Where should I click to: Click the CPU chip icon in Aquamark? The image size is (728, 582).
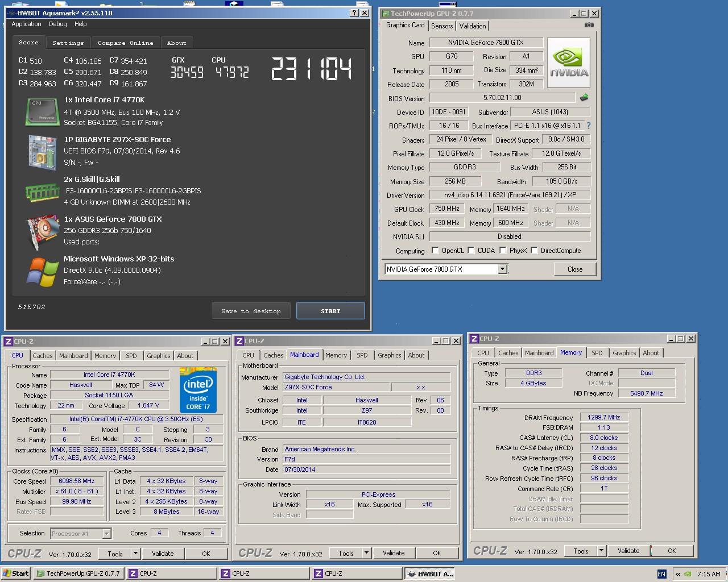[x=42, y=111]
